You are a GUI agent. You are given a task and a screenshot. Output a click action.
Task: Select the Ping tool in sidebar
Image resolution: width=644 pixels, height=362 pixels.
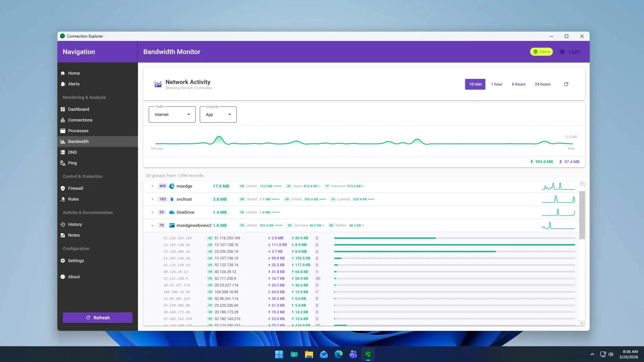coord(72,163)
